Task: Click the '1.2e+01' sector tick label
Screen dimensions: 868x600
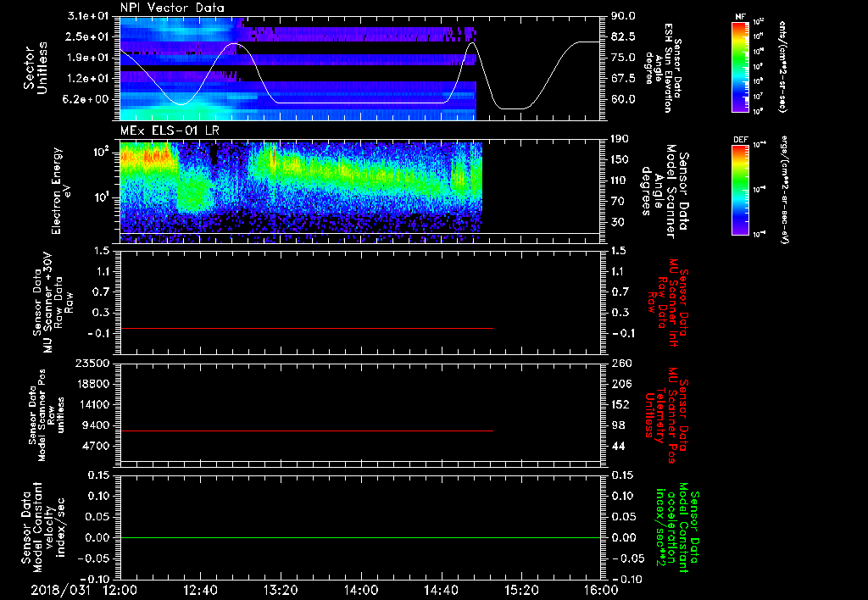Action: 90,79
